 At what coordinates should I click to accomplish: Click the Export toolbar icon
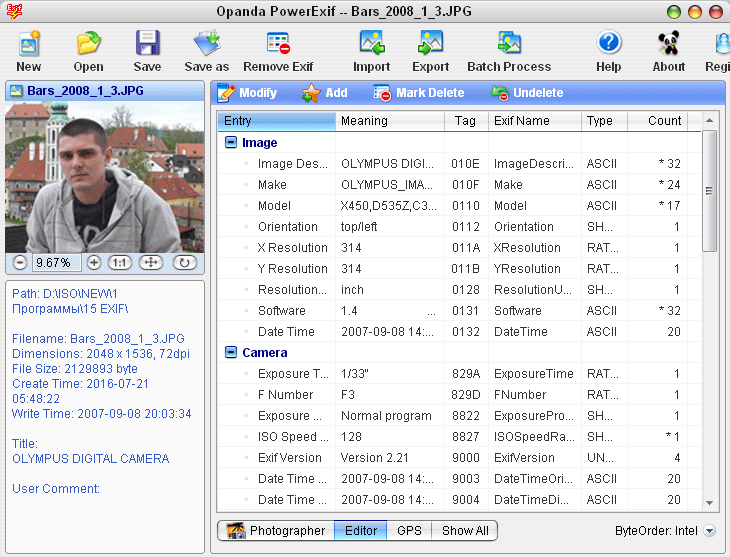[431, 44]
